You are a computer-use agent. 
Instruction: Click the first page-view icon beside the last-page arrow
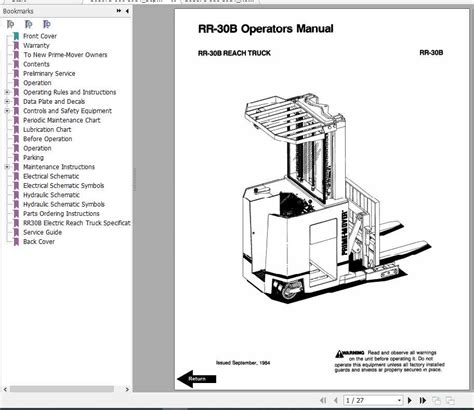(436, 400)
